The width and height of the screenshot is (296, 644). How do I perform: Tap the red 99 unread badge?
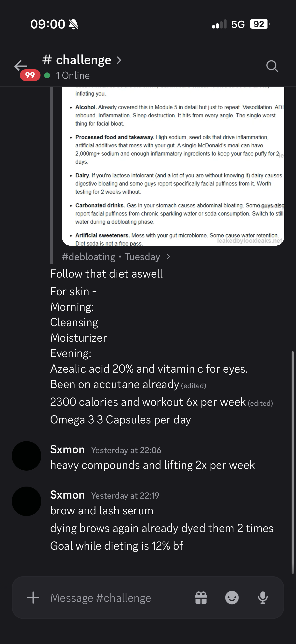30,75
